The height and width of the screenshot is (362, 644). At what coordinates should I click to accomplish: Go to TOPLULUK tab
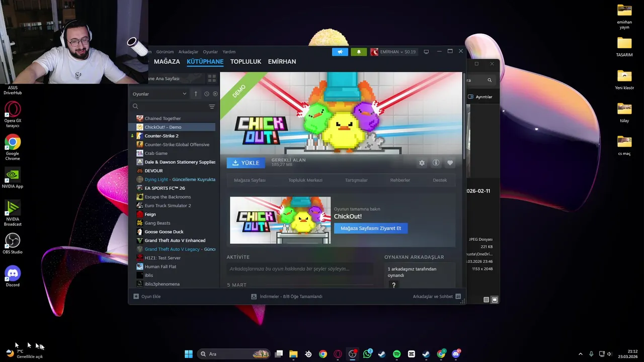click(x=246, y=61)
